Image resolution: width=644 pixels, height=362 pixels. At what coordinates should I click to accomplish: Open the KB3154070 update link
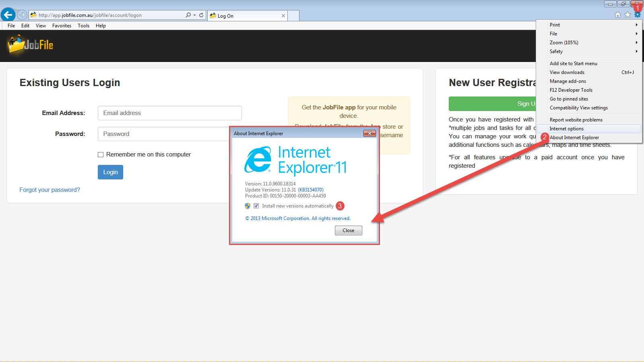311,190
